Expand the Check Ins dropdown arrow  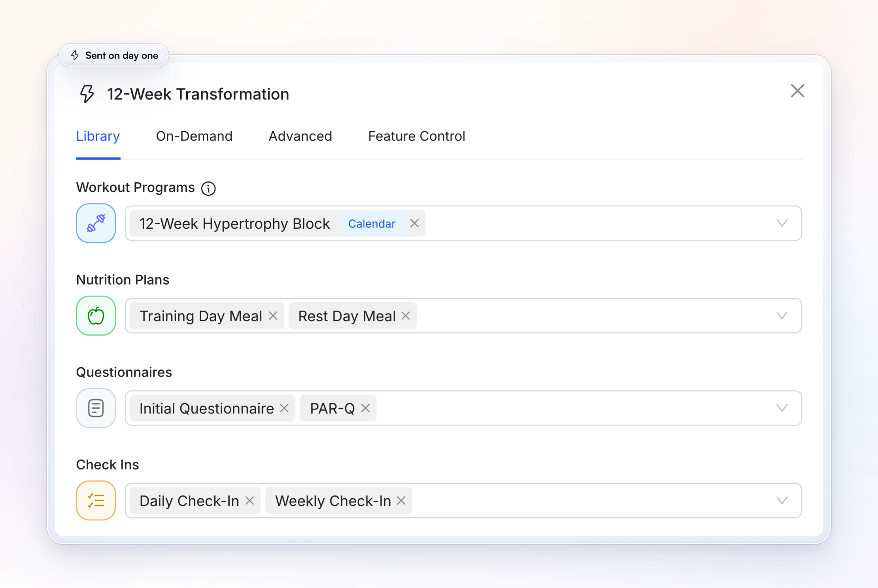tap(782, 500)
